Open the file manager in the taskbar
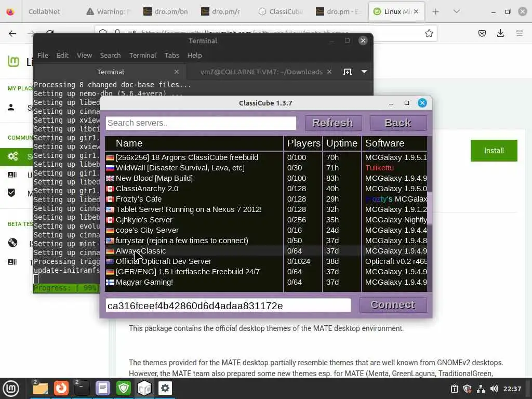Screen dimensions: 532x399 coord(40,388)
